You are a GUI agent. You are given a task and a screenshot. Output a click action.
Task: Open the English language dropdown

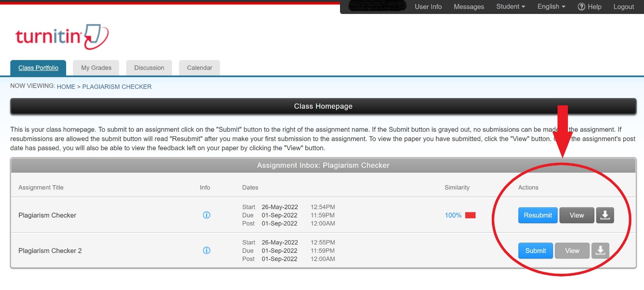point(551,7)
